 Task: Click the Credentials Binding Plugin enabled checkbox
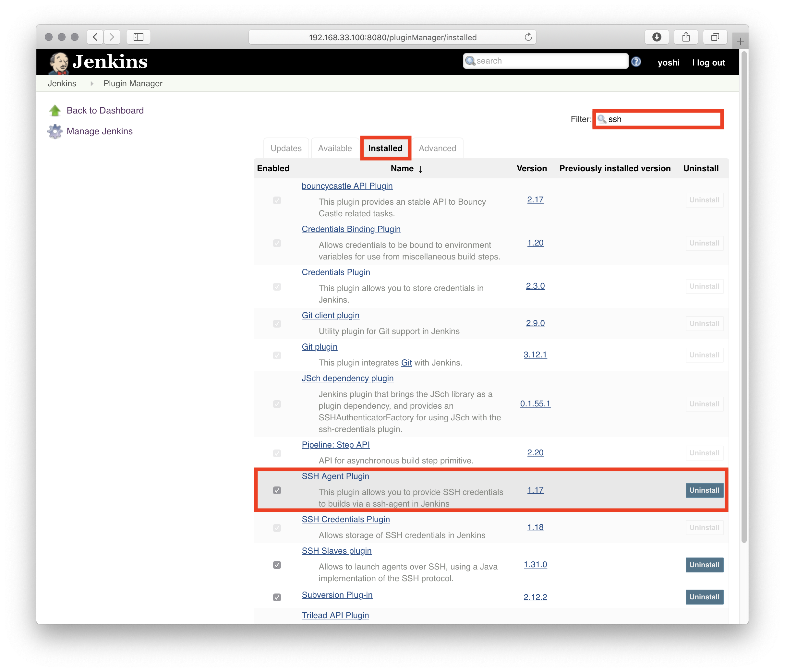(x=277, y=243)
